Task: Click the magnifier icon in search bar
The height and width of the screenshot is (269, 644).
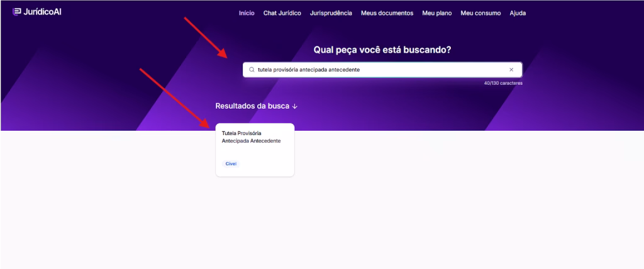Action: [252, 70]
